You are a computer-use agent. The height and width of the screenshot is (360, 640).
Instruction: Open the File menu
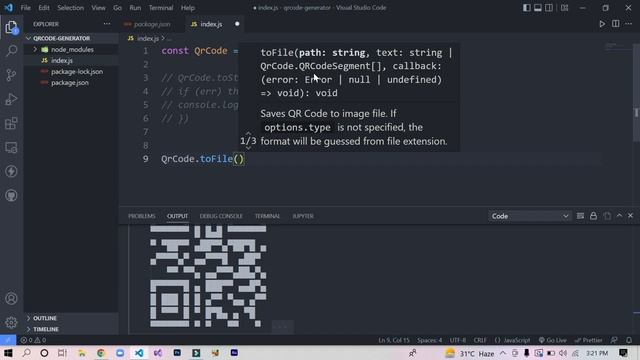click(x=25, y=8)
